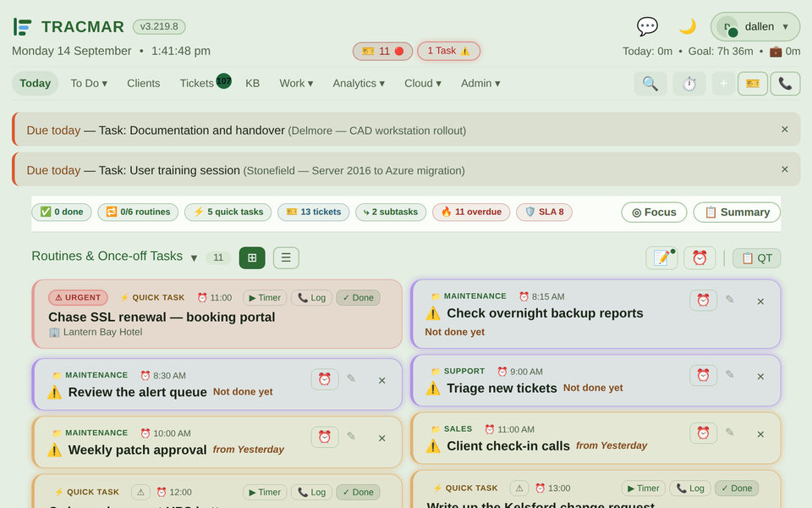Snooze Weekly patch approval alarm

[325, 437]
